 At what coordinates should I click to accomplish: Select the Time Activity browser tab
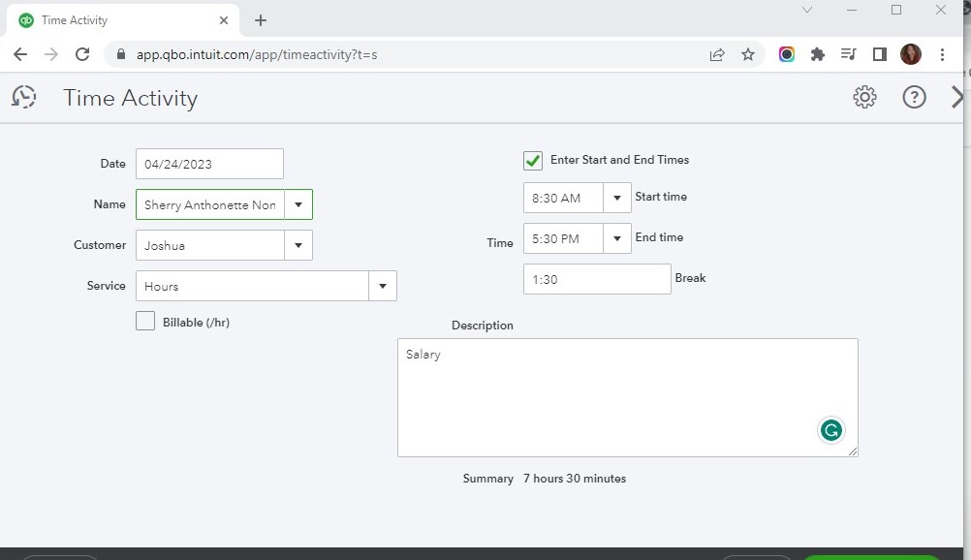click(x=116, y=20)
